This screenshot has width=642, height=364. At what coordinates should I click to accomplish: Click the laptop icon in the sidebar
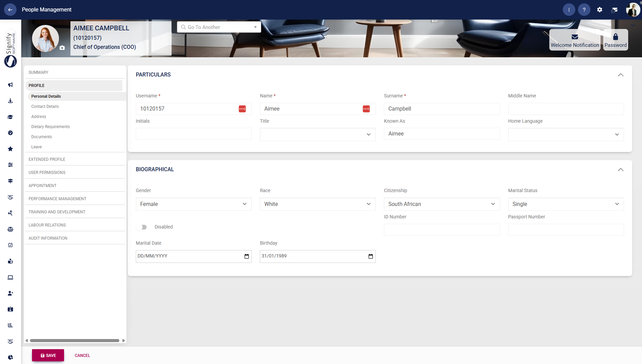10,277
